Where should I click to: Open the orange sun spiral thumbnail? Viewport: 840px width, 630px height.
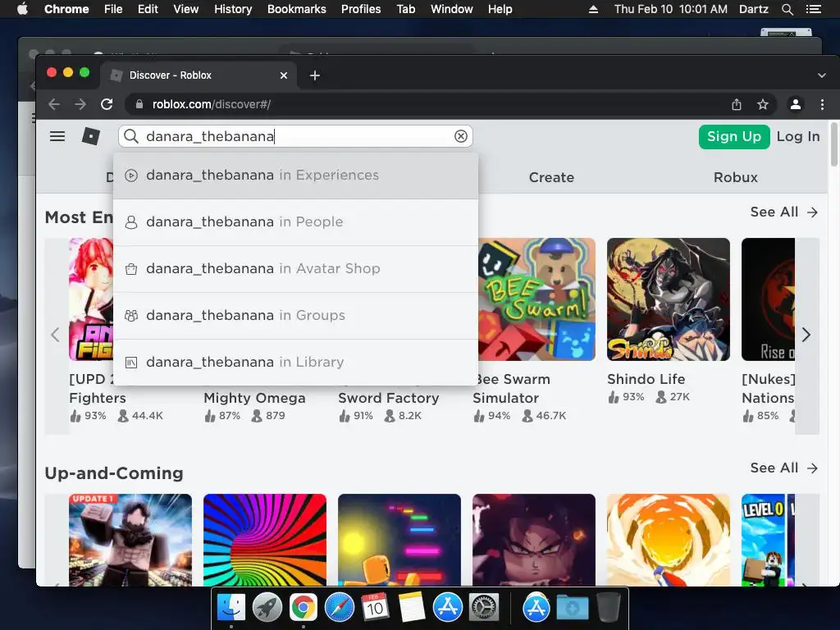point(668,540)
